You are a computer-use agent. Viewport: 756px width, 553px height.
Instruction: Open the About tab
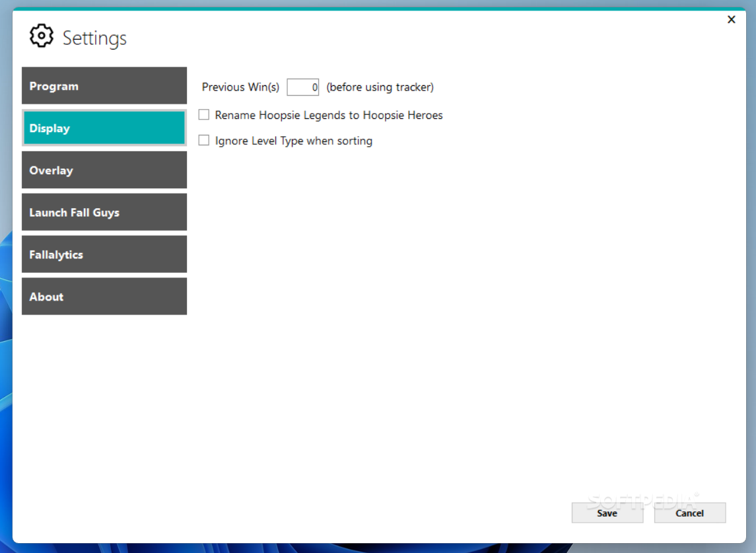(x=104, y=296)
